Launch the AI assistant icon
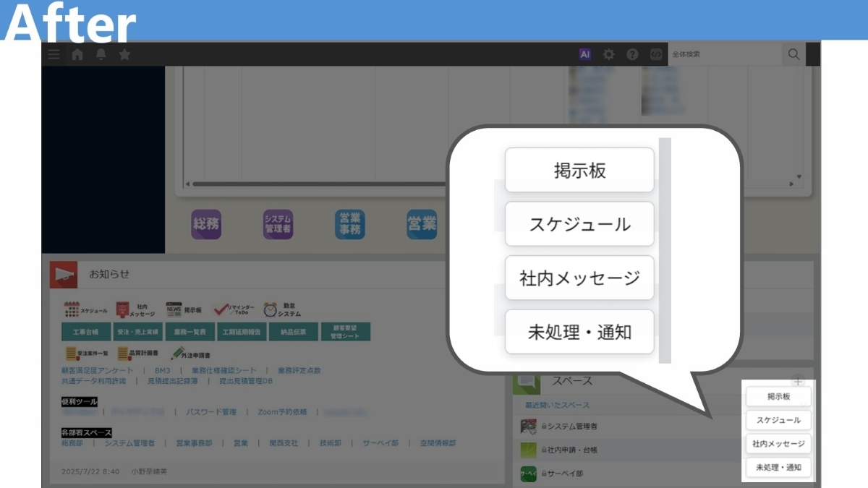This screenshot has width=868, height=488. (x=585, y=54)
